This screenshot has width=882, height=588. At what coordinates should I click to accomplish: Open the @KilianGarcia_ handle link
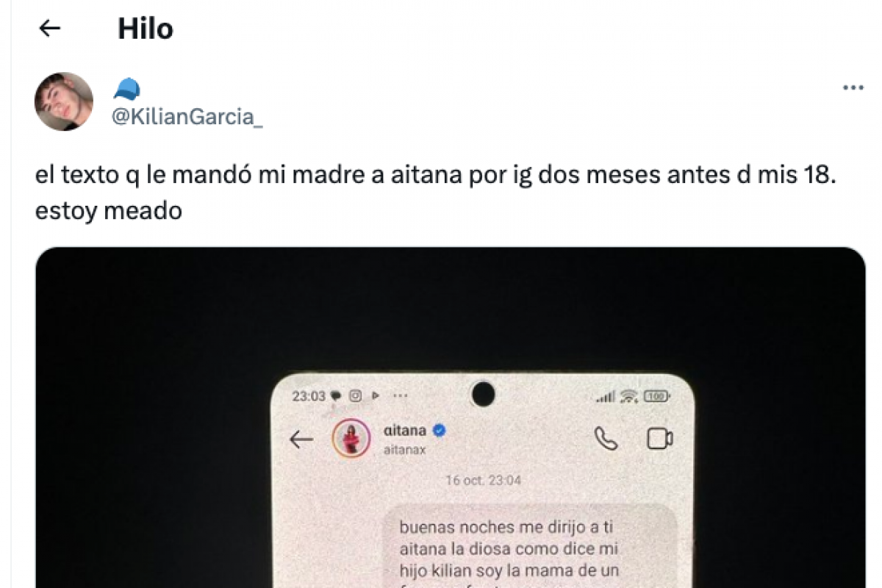(x=187, y=118)
